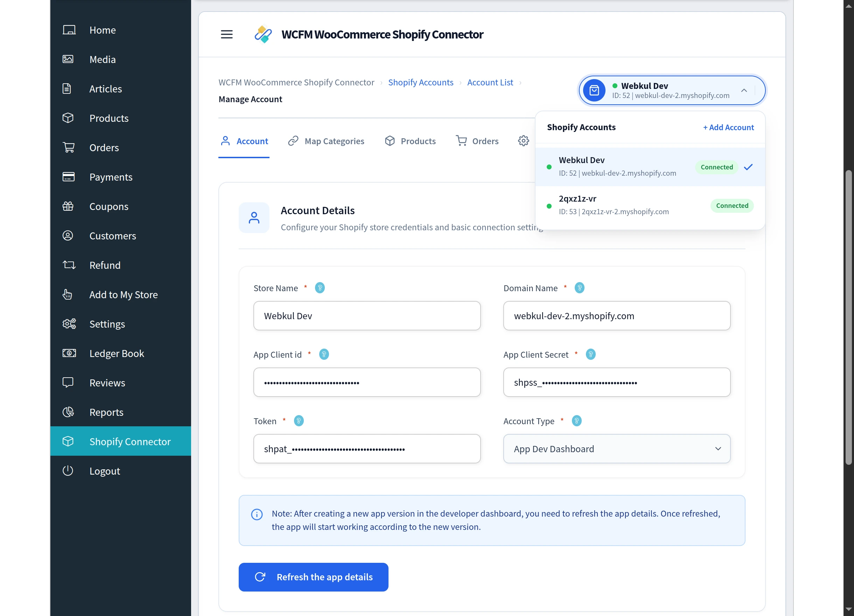Viewport: 854px width, 616px height.
Task: Click the Token help icon
Action: coord(299,421)
